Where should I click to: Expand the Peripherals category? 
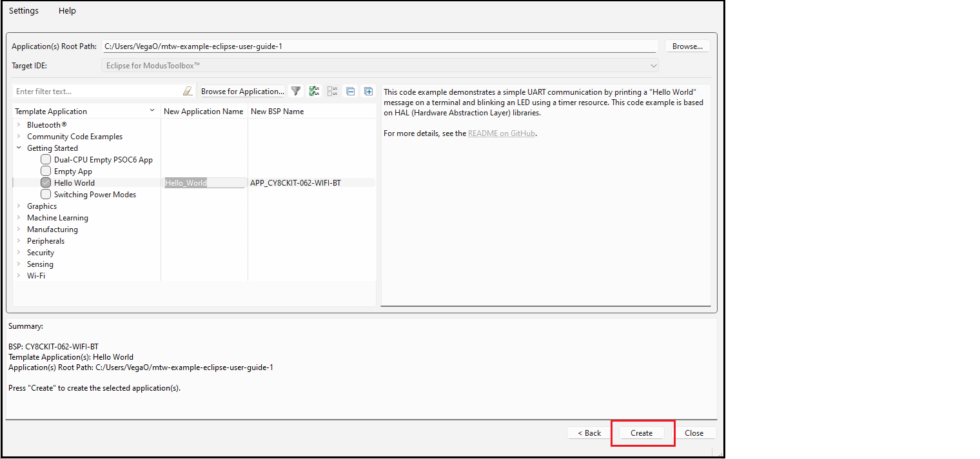[19, 241]
